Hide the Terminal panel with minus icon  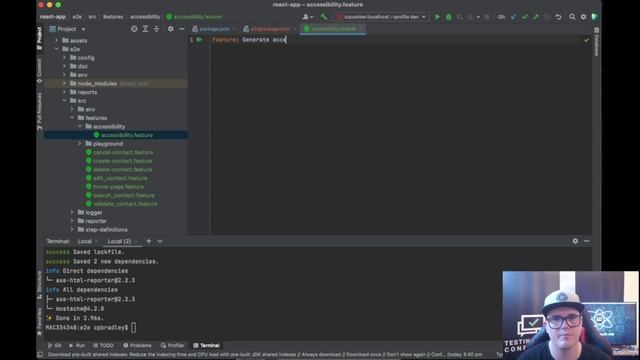(587, 241)
